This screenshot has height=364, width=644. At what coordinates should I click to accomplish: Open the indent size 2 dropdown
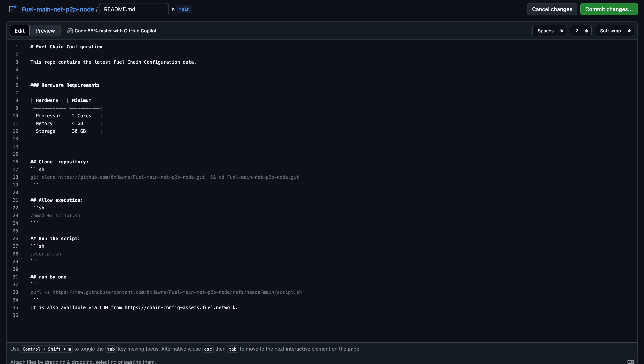(x=581, y=31)
